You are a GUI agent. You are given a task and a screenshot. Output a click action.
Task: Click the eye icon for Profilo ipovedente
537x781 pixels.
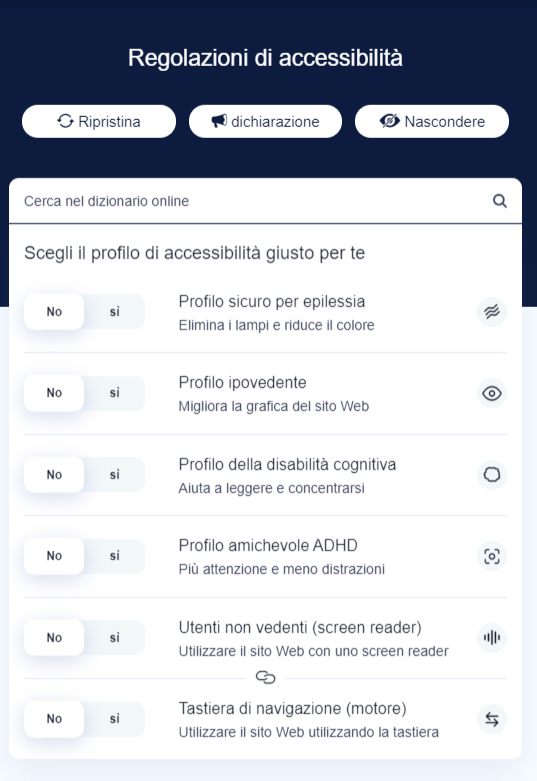pyautogui.click(x=492, y=393)
